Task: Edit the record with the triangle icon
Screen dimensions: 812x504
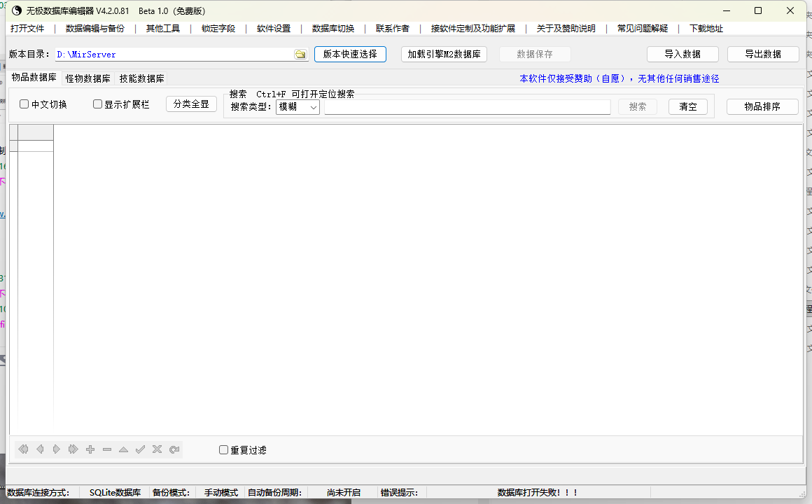Action: (x=124, y=449)
